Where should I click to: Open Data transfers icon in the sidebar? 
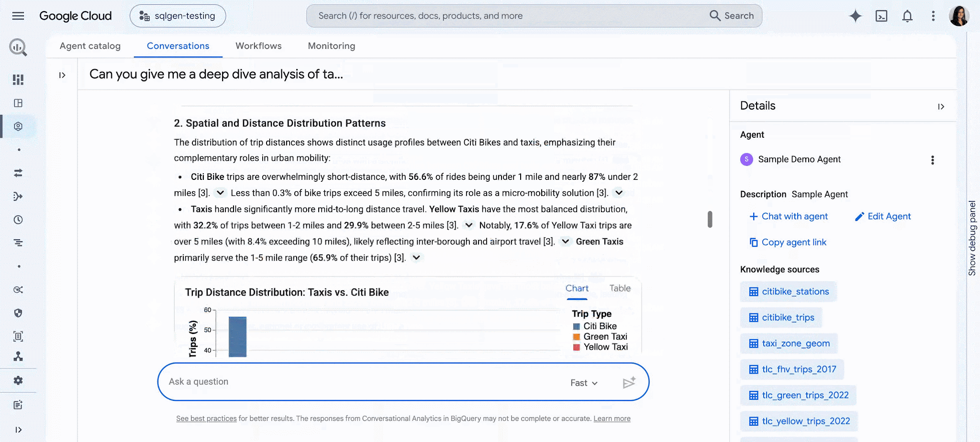pyautogui.click(x=18, y=173)
